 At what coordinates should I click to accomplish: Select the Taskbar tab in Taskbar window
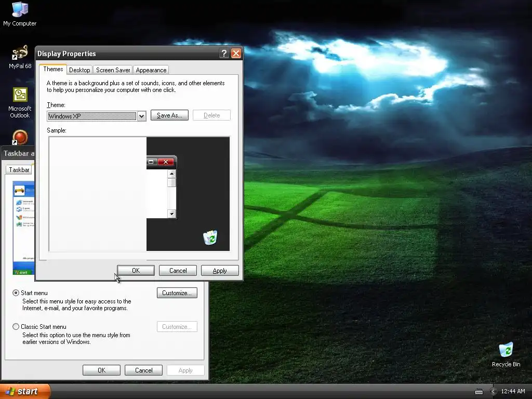[19, 170]
